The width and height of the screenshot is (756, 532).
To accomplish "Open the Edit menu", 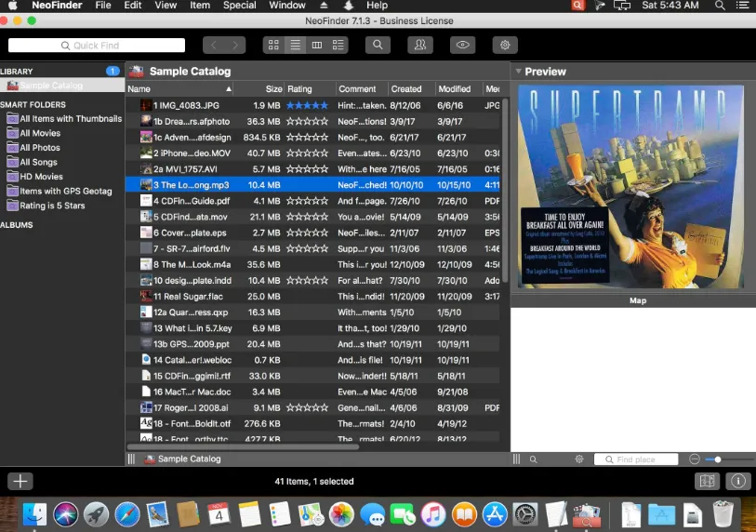I will coord(133,6).
